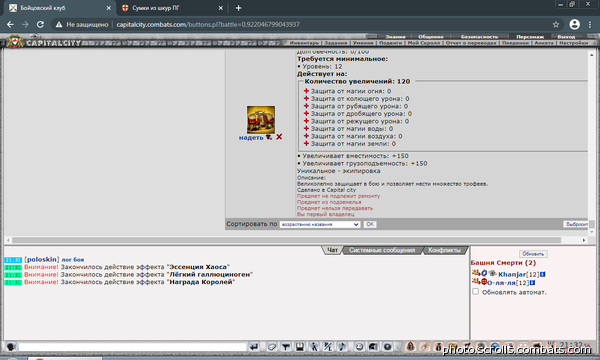Bookmark page with the star icon
Viewport: 600px width, 360px height.
coord(556,24)
